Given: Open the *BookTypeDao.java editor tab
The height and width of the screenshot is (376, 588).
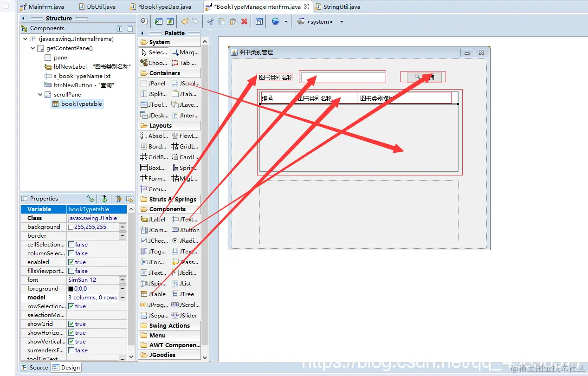Looking at the screenshot, I should [x=161, y=7].
